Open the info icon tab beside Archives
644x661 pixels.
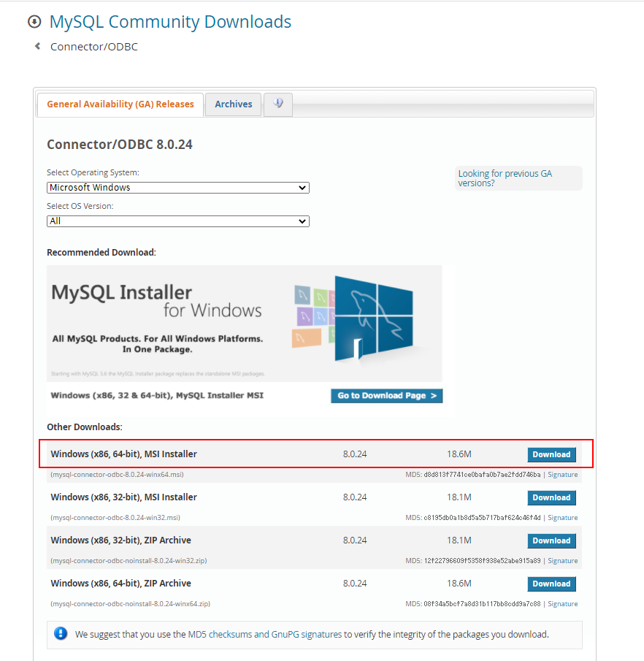click(x=277, y=104)
